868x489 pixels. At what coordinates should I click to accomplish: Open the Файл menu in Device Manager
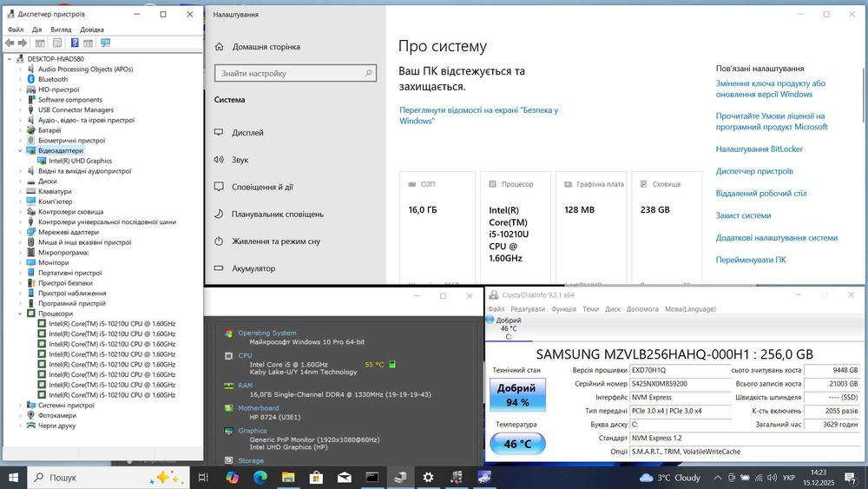coord(16,30)
